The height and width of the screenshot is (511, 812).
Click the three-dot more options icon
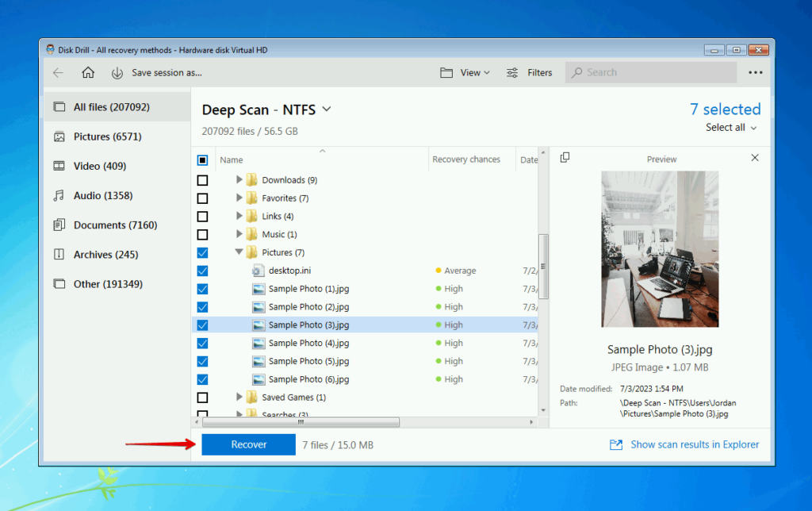[756, 72]
